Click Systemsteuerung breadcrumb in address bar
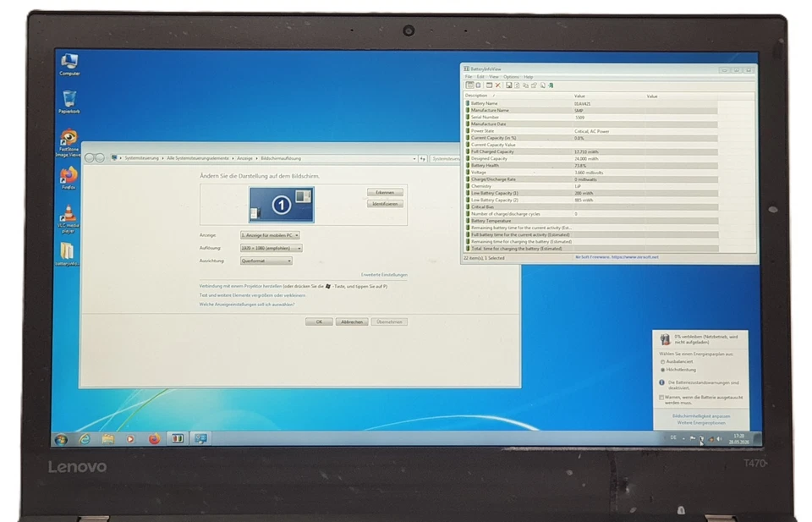Image resolution: width=812 pixels, height=522 pixels. pyautogui.click(x=141, y=158)
